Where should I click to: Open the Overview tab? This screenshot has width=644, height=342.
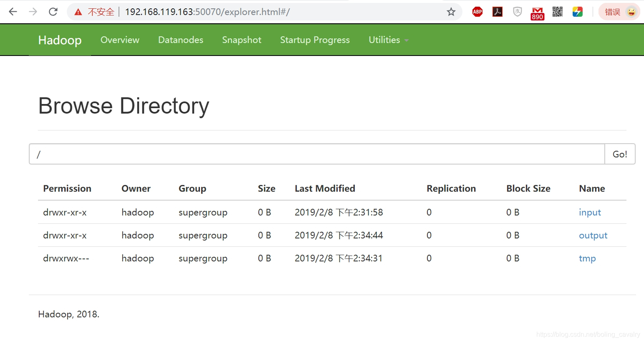point(120,40)
